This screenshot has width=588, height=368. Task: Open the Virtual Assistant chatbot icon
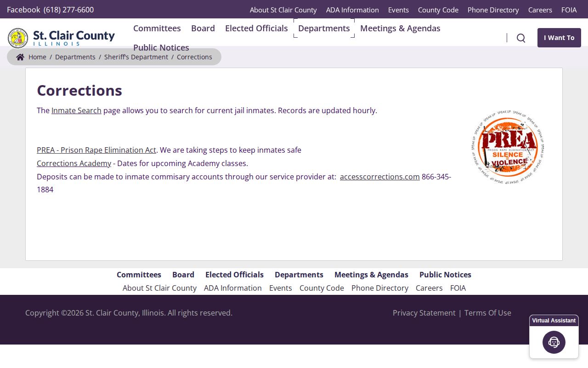(x=554, y=342)
